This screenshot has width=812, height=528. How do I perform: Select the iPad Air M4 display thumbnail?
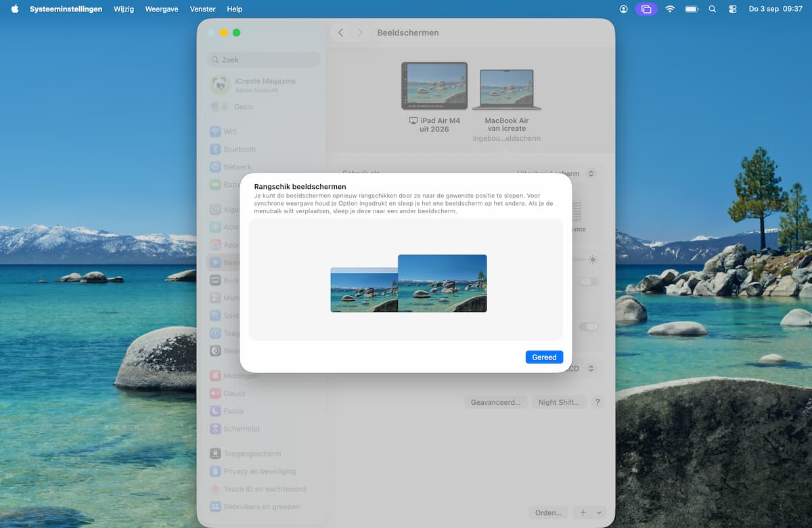pyautogui.click(x=434, y=86)
